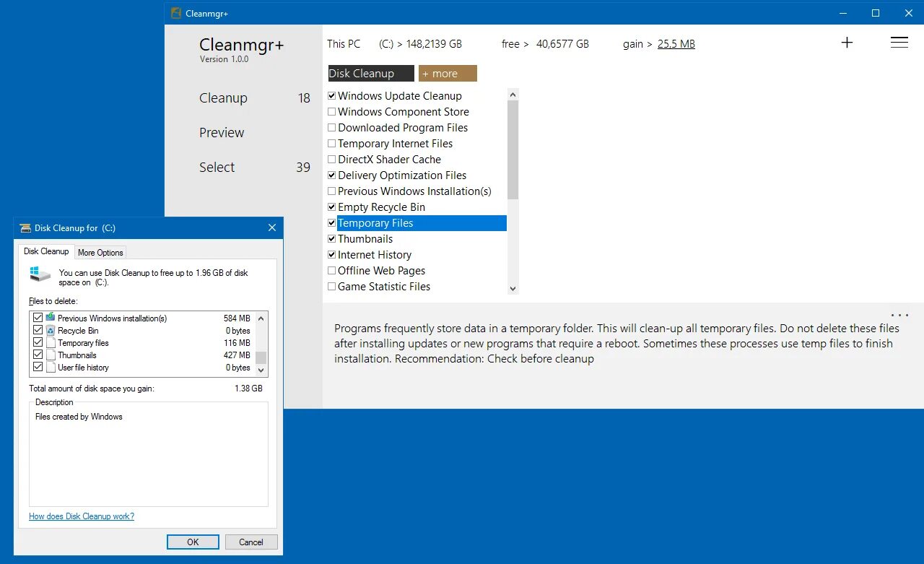Screen dimensions: 924x564
Task: Click scroll down arrow of Cleanmgr+ list
Action: [513, 288]
